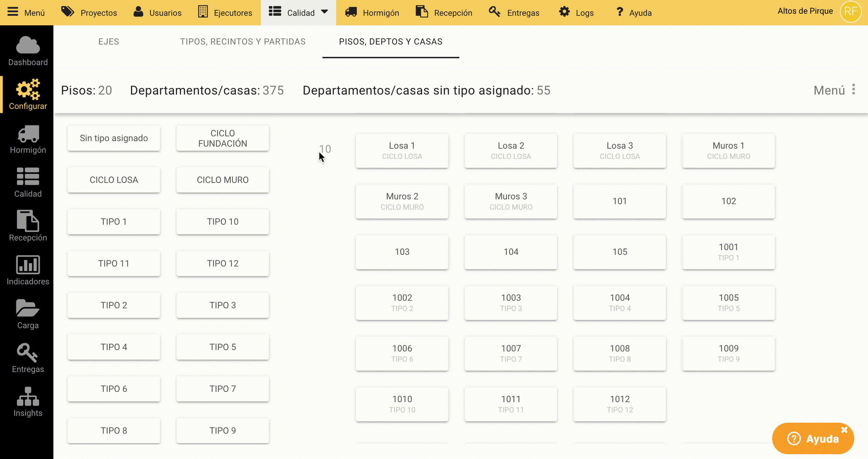Click the hamburger Menú icon
The width and height of the screenshot is (868, 459).
(x=13, y=12)
